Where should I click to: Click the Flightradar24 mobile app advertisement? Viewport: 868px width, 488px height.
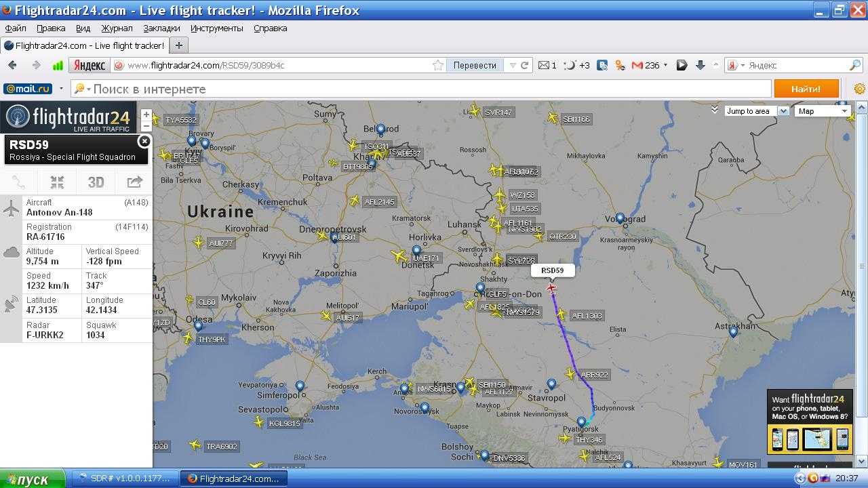tap(810, 421)
